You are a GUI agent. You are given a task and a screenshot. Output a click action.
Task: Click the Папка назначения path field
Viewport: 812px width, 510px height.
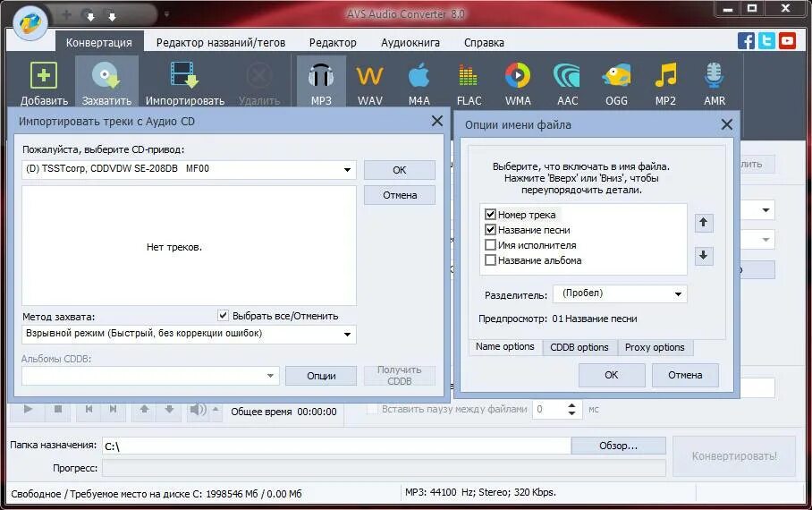click(x=336, y=446)
